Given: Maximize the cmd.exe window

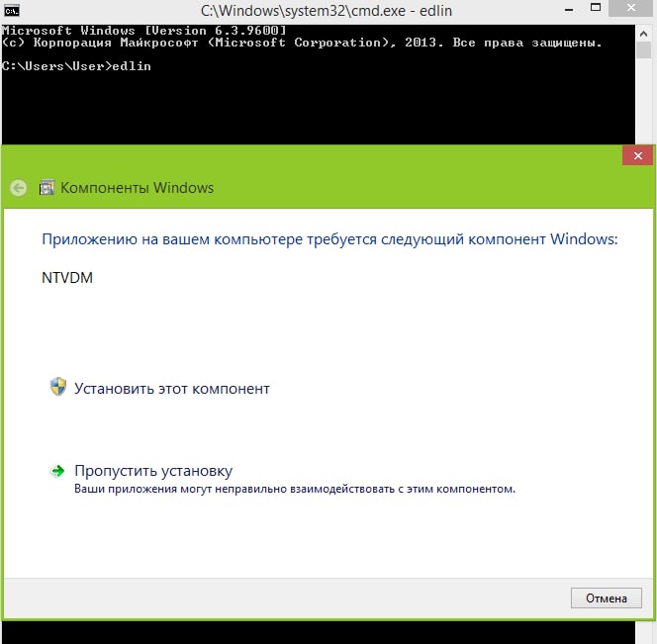Looking at the screenshot, I should [x=596, y=8].
